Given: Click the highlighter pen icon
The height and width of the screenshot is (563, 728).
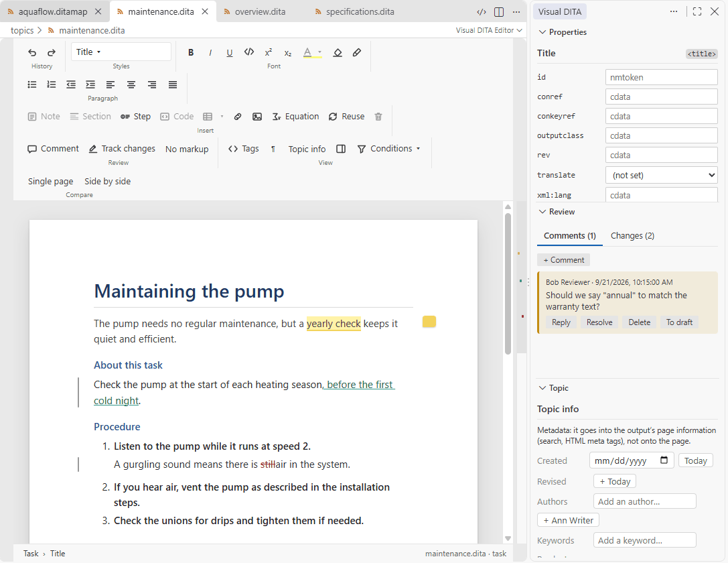Looking at the screenshot, I should coord(356,52).
